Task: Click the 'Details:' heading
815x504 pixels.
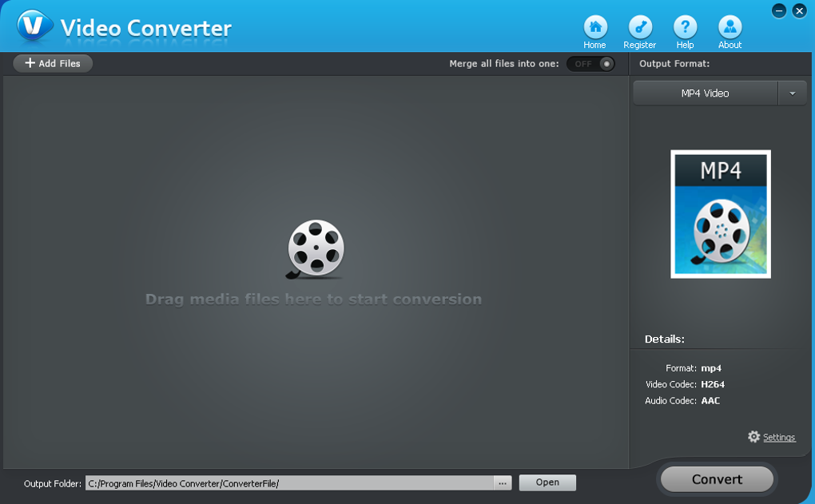Action: click(x=664, y=339)
